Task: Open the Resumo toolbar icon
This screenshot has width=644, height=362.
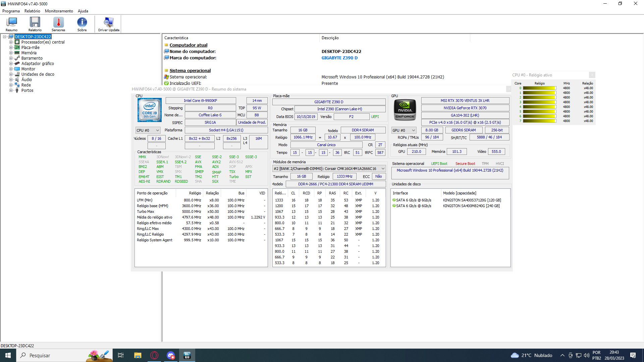Action: click(11, 24)
